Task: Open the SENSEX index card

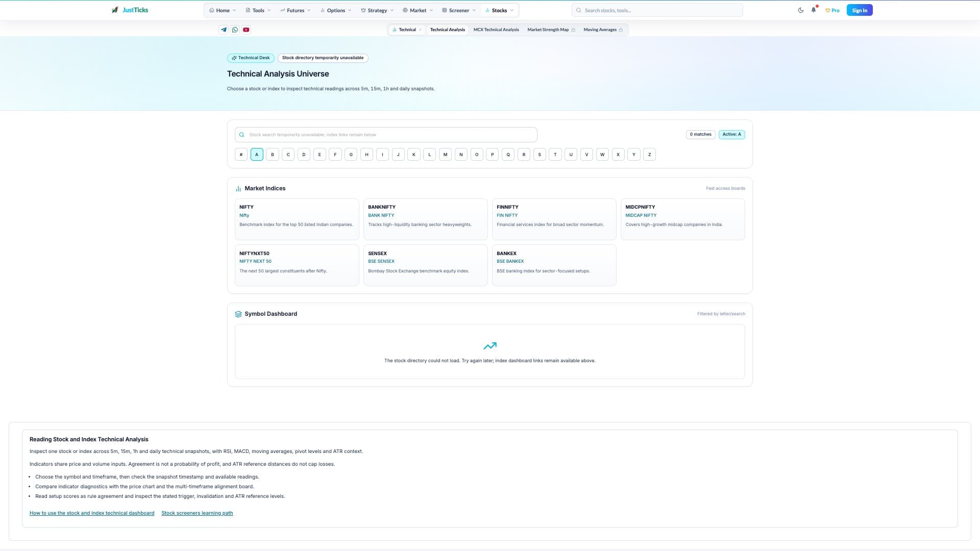Action: point(426,265)
